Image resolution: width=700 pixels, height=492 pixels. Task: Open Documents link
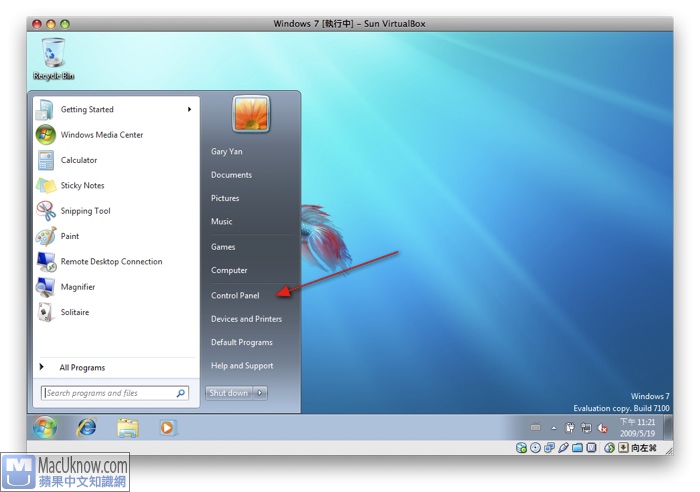[x=231, y=175]
